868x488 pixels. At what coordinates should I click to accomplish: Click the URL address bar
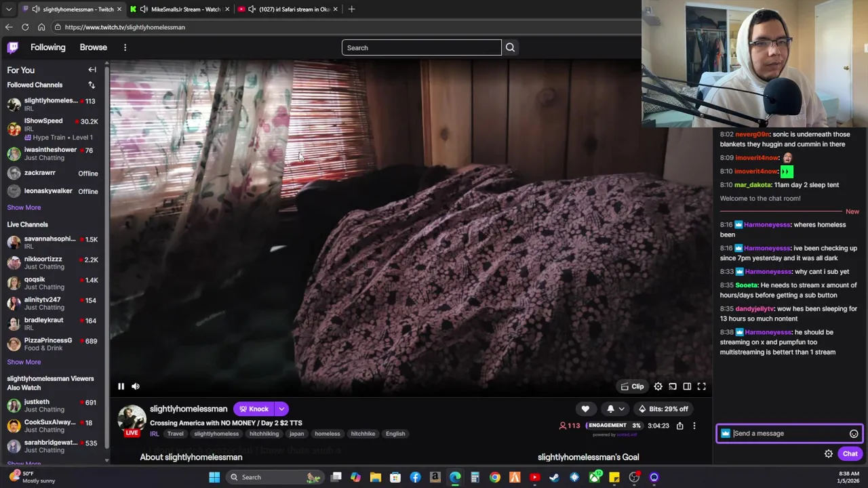pyautogui.click(x=346, y=27)
